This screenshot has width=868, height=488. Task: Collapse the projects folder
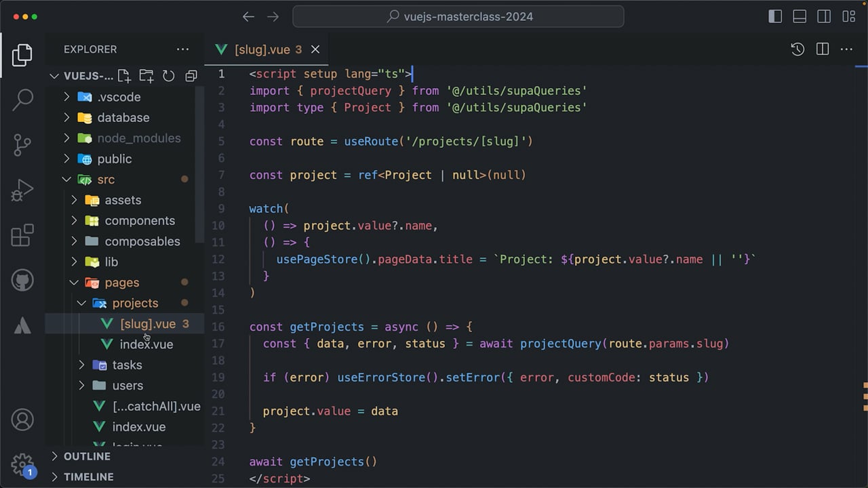[x=81, y=303]
